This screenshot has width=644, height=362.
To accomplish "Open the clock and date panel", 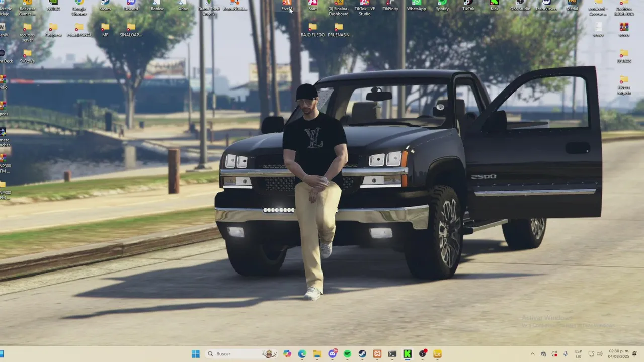I will click(x=619, y=354).
